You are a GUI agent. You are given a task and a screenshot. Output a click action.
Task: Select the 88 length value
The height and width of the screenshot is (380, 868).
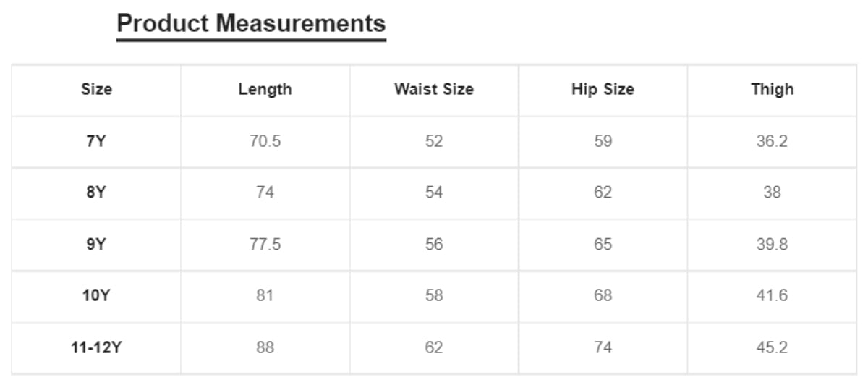pyautogui.click(x=265, y=348)
